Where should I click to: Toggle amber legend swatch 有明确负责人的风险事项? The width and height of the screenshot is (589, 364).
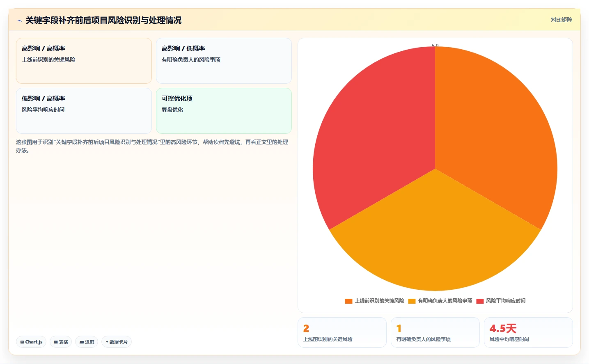(412, 301)
